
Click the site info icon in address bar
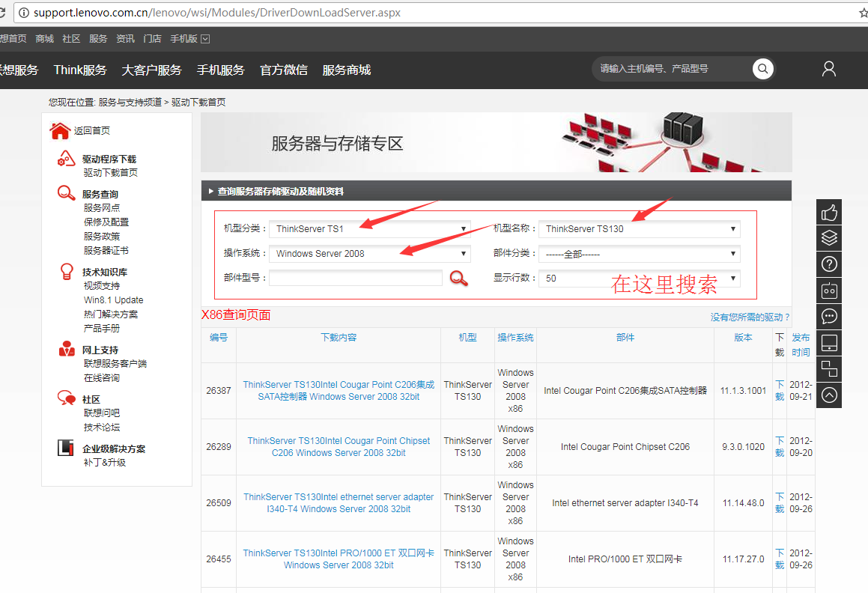click(x=24, y=12)
